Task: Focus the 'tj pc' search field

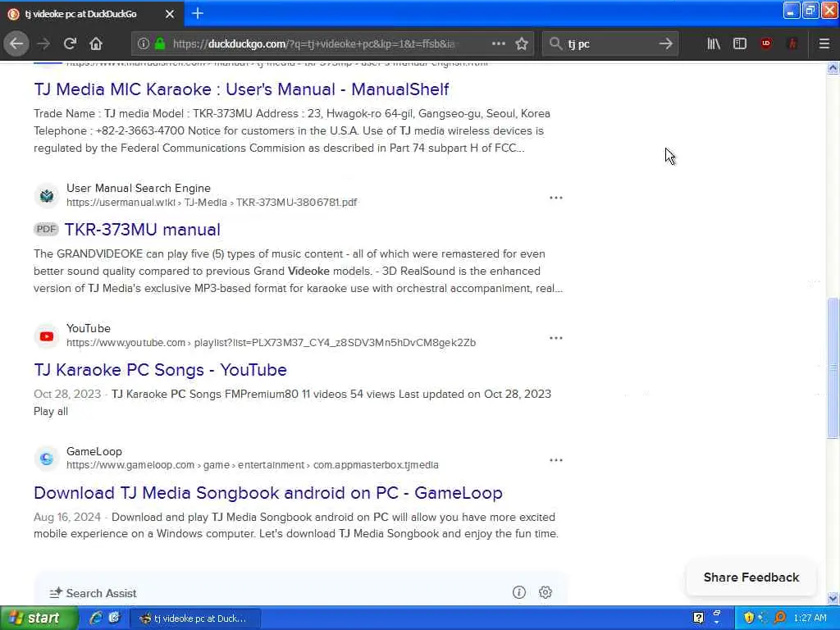Action: pyautogui.click(x=609, y=43)
